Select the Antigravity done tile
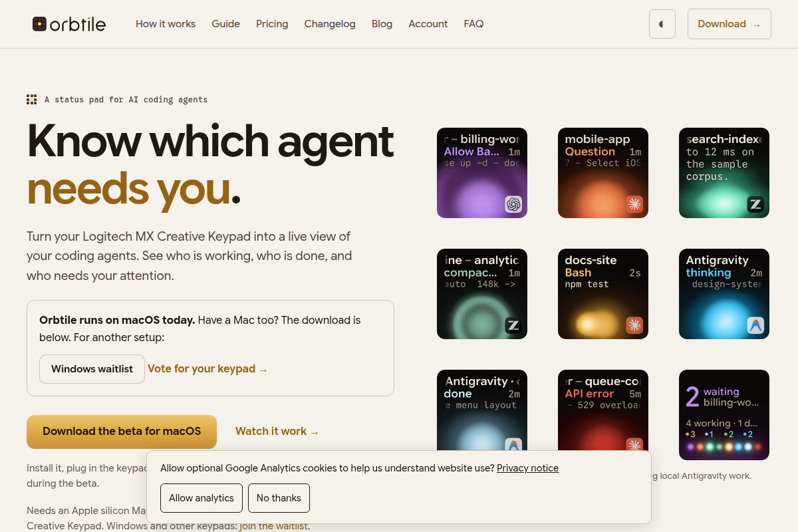The image size is (798, 532). (x=482, y=410)
